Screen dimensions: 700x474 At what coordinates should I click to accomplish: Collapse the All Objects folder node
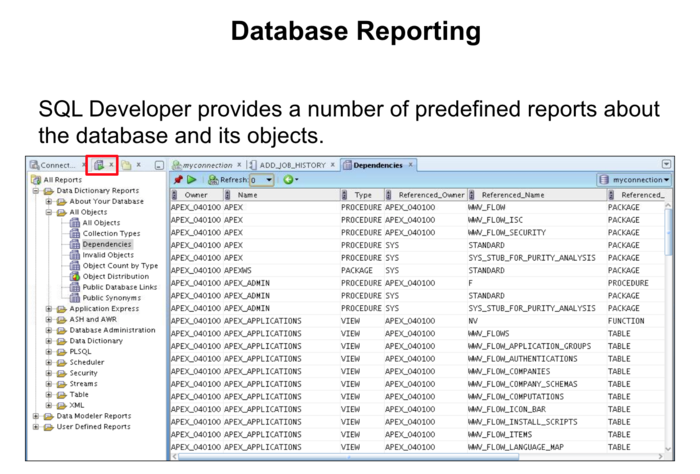point(49,212)
